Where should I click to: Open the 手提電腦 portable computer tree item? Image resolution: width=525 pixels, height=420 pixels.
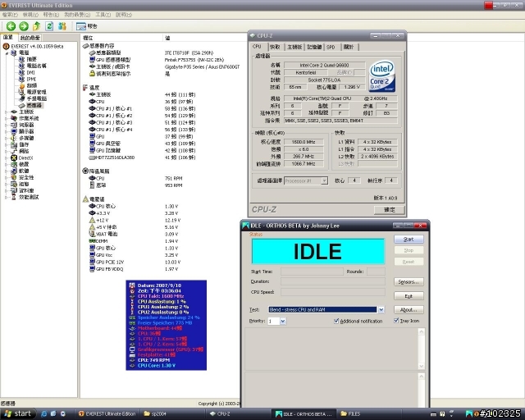33,98
